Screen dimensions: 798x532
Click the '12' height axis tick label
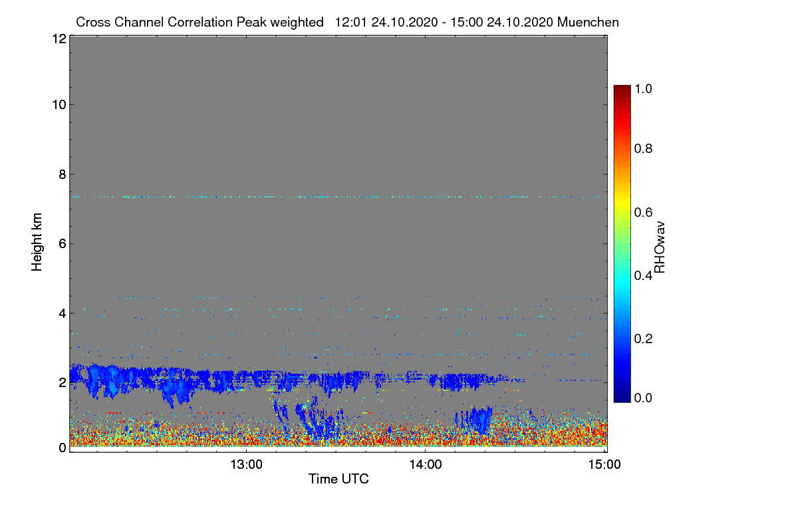[59, 39]
